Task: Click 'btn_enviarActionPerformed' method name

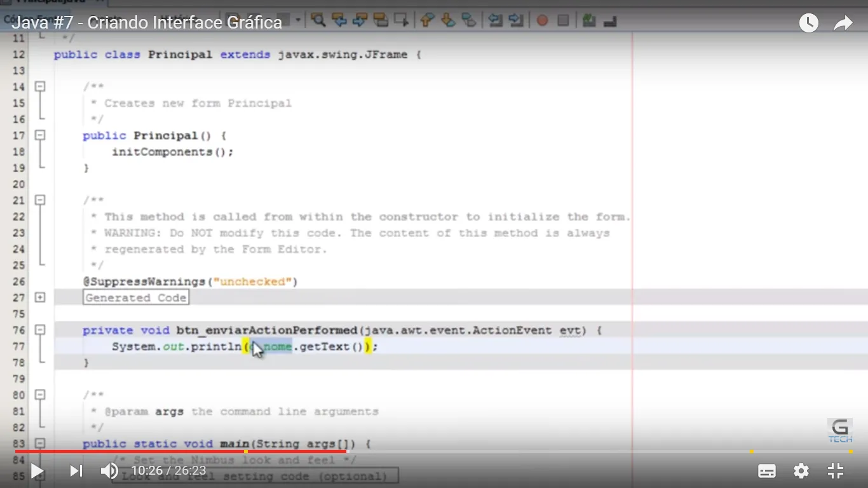Action: (267, 330)
